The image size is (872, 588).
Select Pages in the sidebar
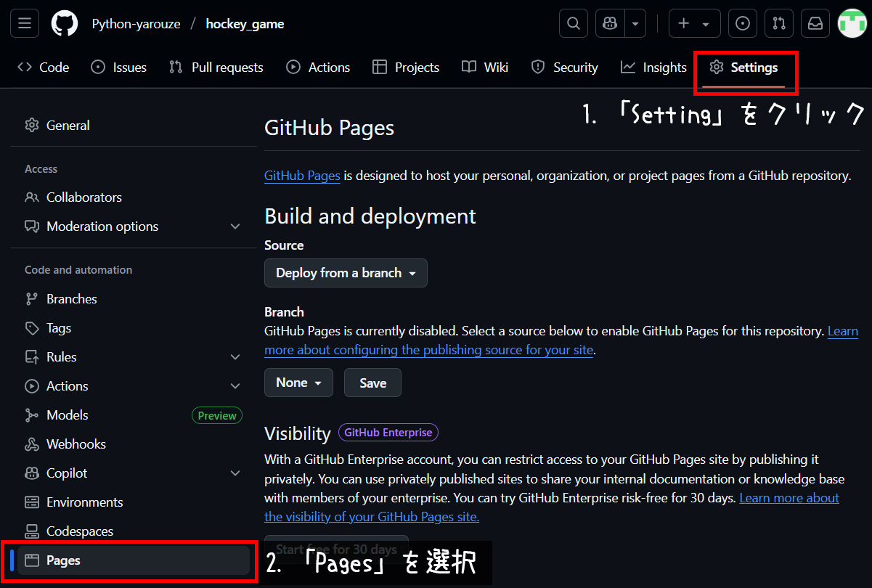(134, 560)
